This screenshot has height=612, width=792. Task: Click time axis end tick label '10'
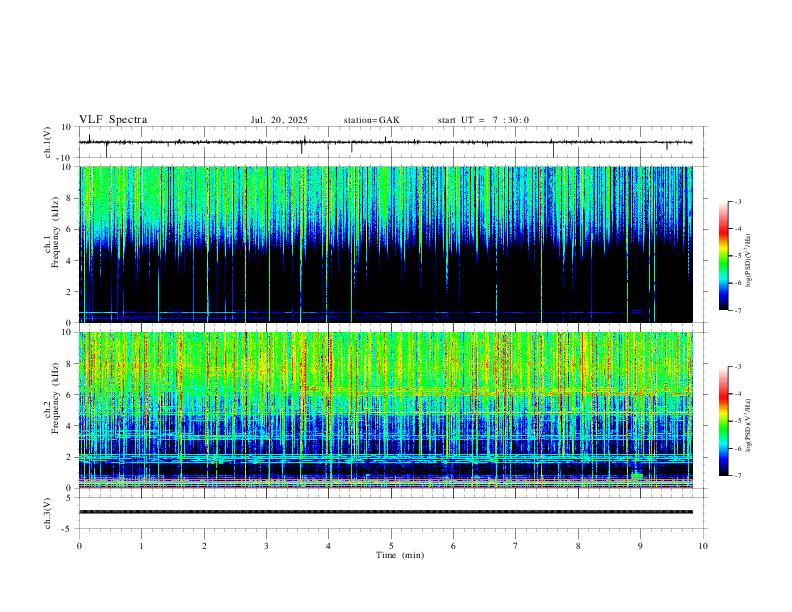[x=703, y=546]
